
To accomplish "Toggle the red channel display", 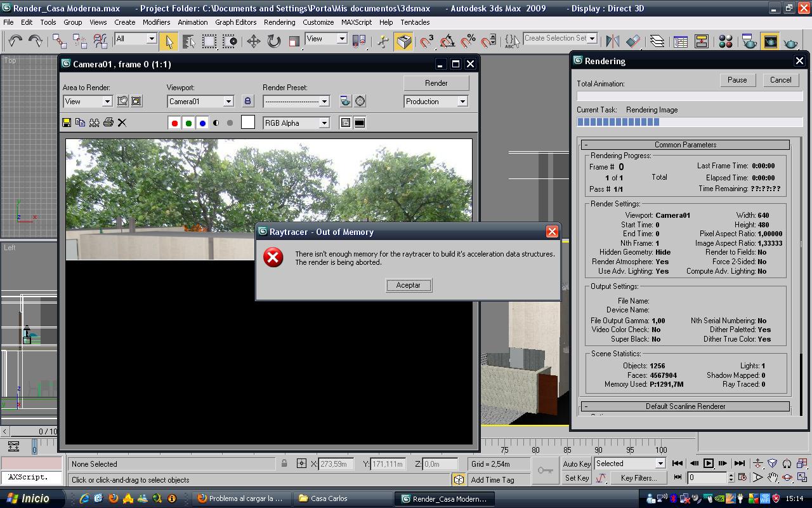I will [174, 123].
